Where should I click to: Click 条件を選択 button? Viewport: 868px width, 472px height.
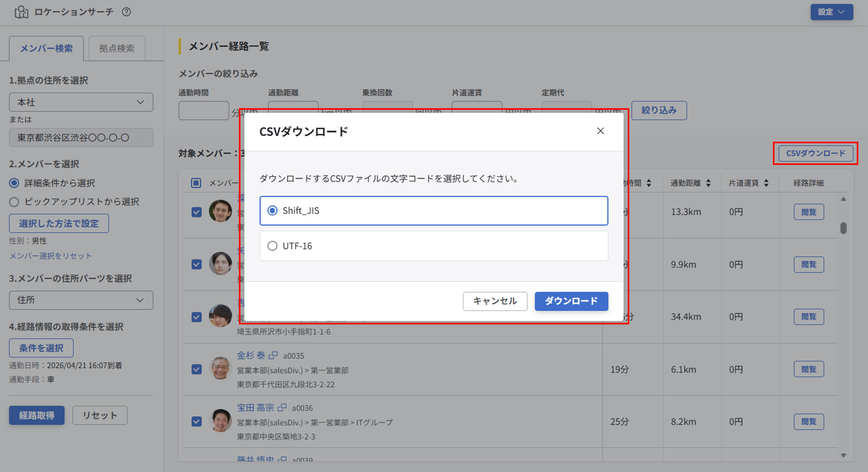(41, 348)
